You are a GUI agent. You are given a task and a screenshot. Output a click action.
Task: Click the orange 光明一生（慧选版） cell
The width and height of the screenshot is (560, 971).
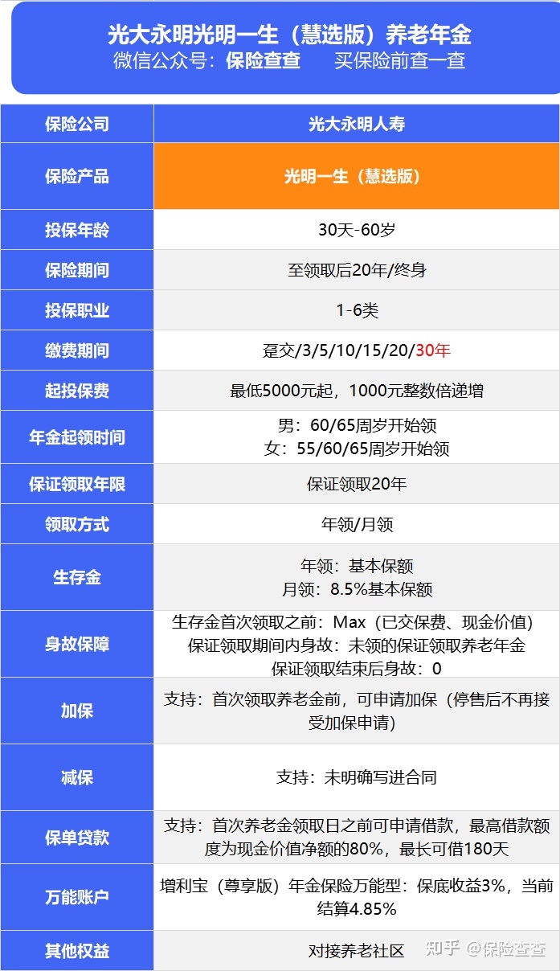(x=357, y=176)
